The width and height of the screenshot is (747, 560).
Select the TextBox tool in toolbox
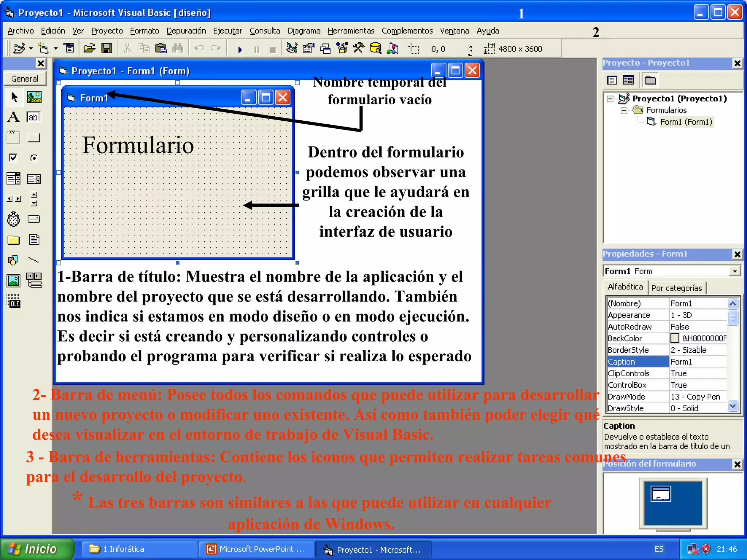(x=34, y=117)
